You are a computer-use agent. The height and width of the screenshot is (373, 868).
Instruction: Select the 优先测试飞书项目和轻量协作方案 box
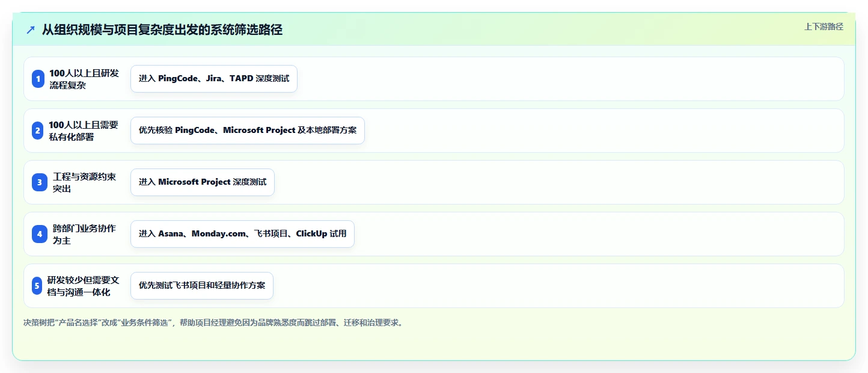click(x=202, y=286)
